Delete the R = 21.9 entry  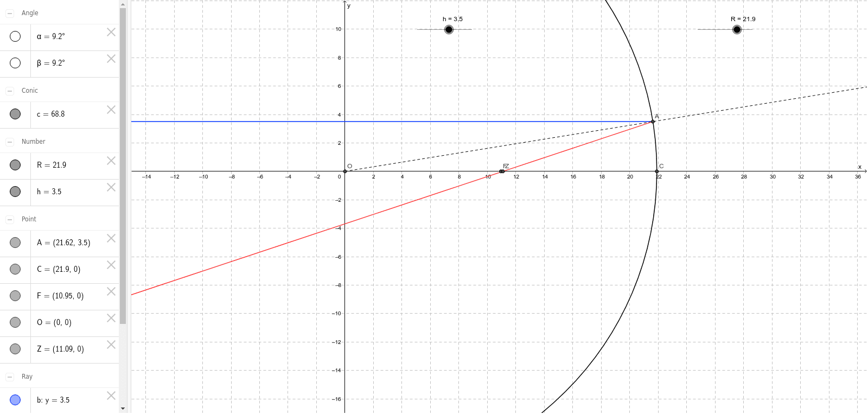111,161
